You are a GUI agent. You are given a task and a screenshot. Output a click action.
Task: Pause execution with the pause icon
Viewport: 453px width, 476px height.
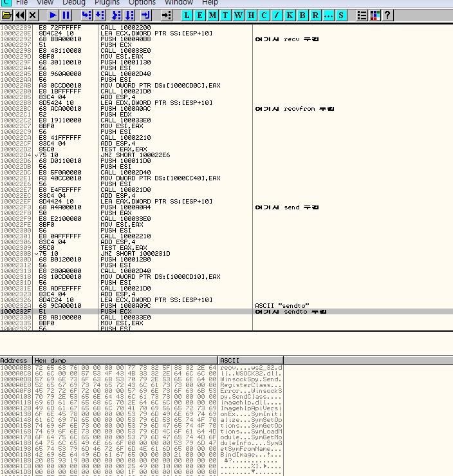click(x=66, y=15)
